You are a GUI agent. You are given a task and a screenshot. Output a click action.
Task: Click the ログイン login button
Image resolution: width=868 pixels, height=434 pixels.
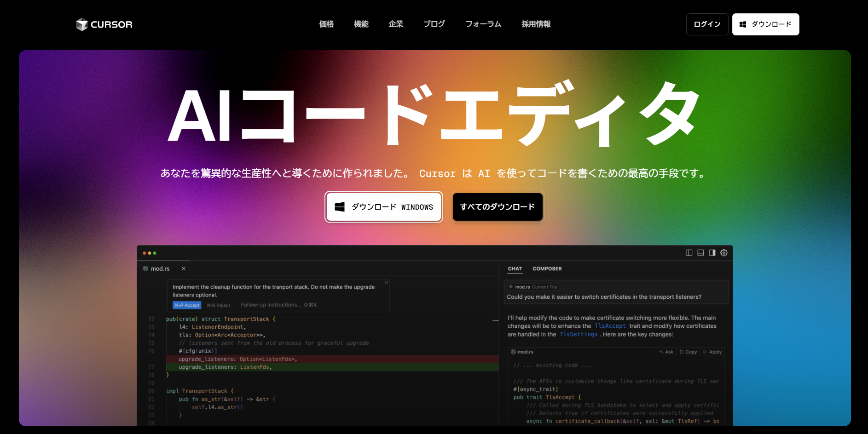click(x=707, y=24)
